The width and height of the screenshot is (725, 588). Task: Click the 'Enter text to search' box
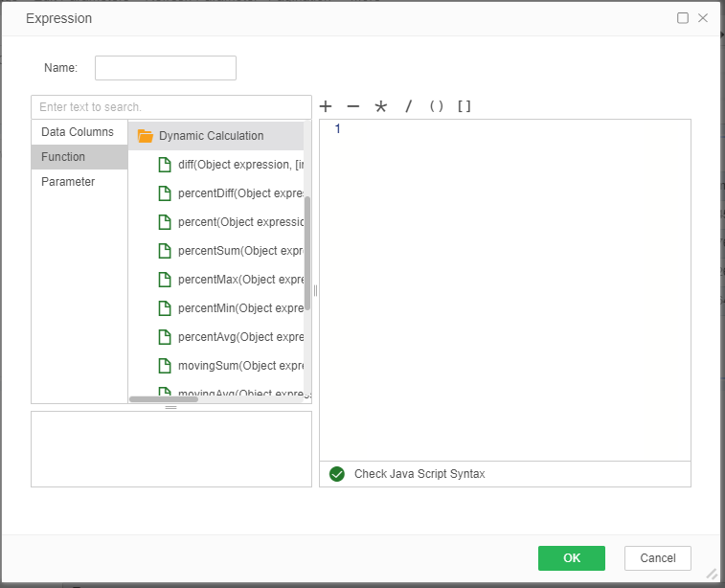(x=171, y=107)
